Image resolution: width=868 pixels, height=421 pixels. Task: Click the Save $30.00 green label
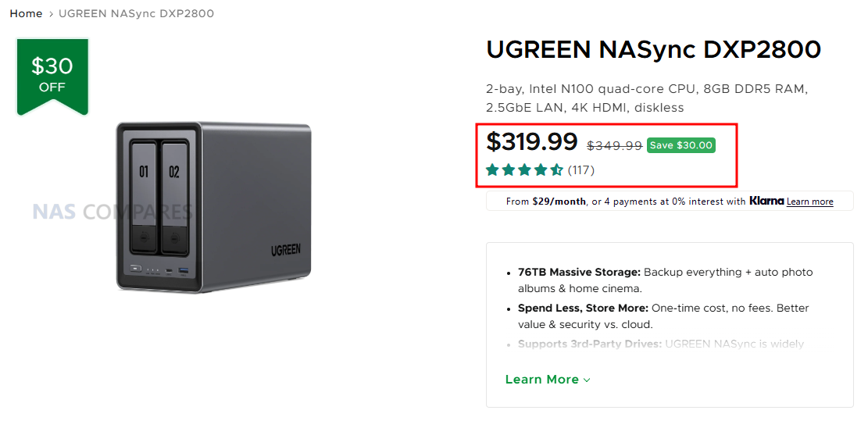click(x=680, y=145)
